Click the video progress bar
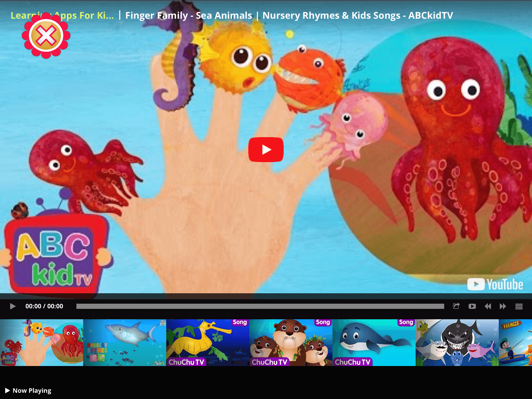Image resolution: width=532 pixels, height=399 pixels. click(260, 306)
